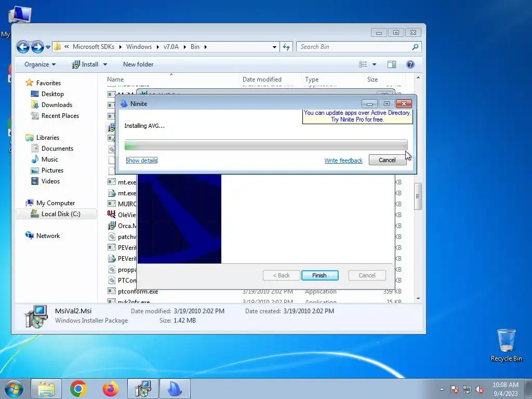532x399 pixels.
Task: Switch to Ninite taskbar item
Action: [175, 389]
